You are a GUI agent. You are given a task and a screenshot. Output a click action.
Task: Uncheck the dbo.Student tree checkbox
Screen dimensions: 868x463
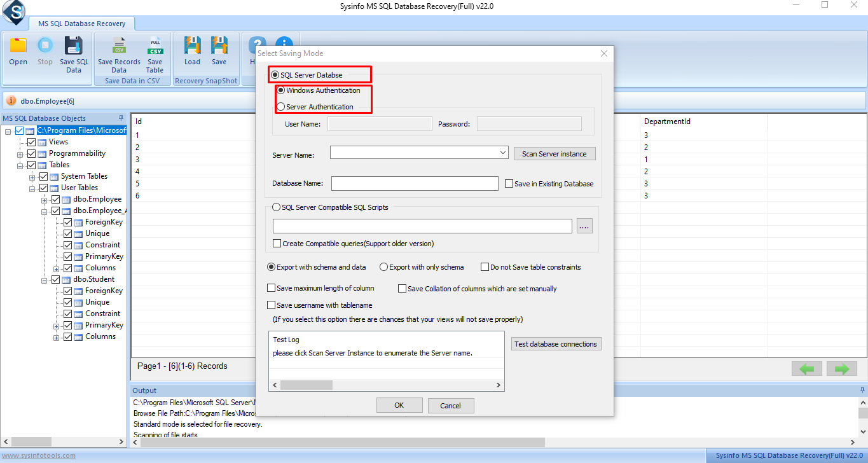56,280
